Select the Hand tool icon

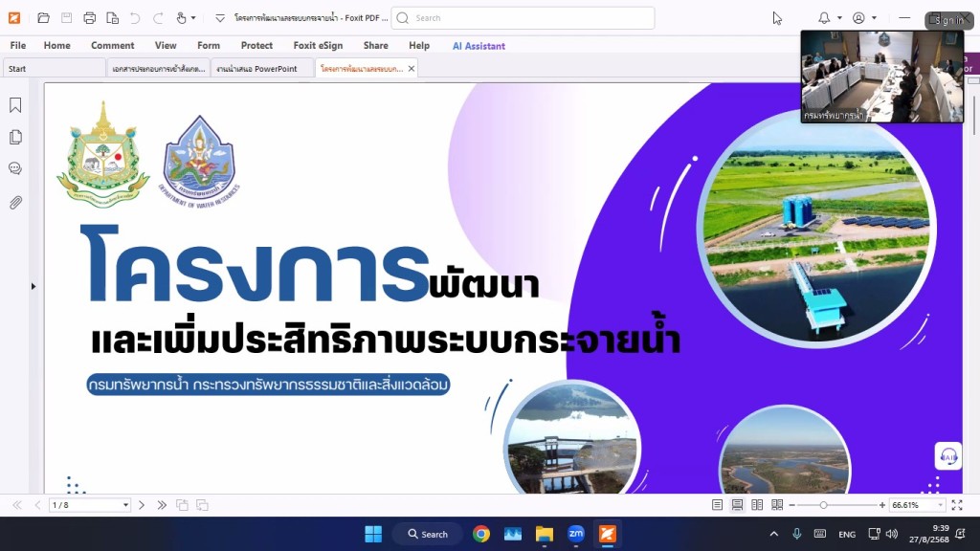click(181, 18)
